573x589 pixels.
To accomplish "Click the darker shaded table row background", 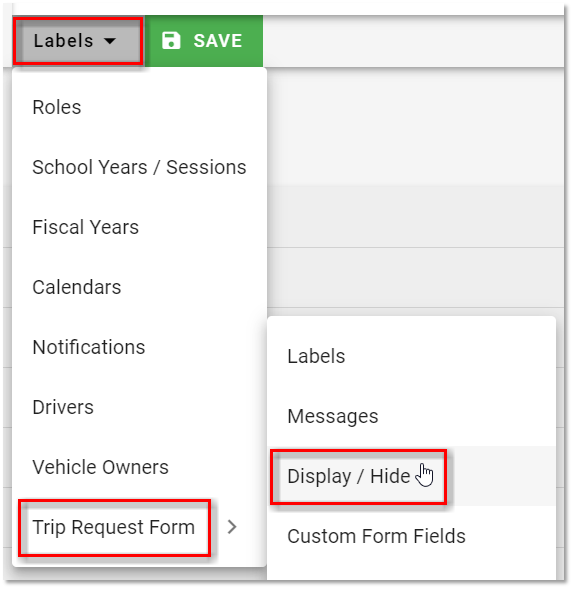I will tap(415, 216).
